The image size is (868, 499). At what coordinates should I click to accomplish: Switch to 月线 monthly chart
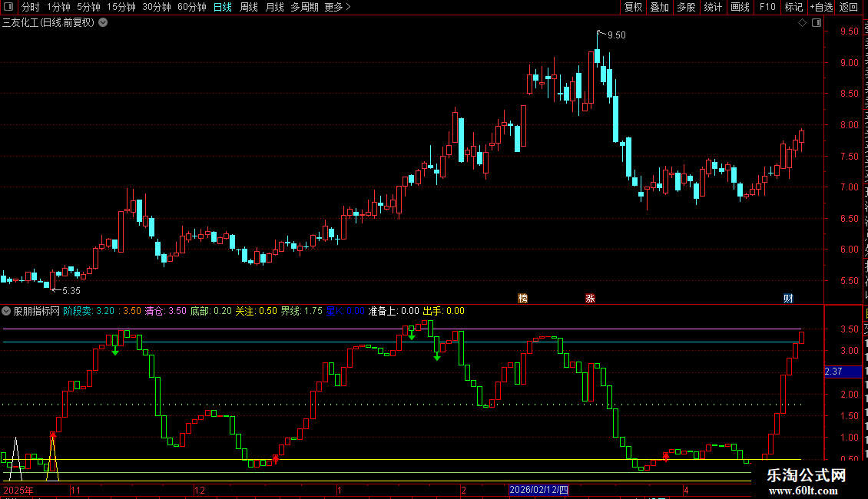[x=274, y=7]
